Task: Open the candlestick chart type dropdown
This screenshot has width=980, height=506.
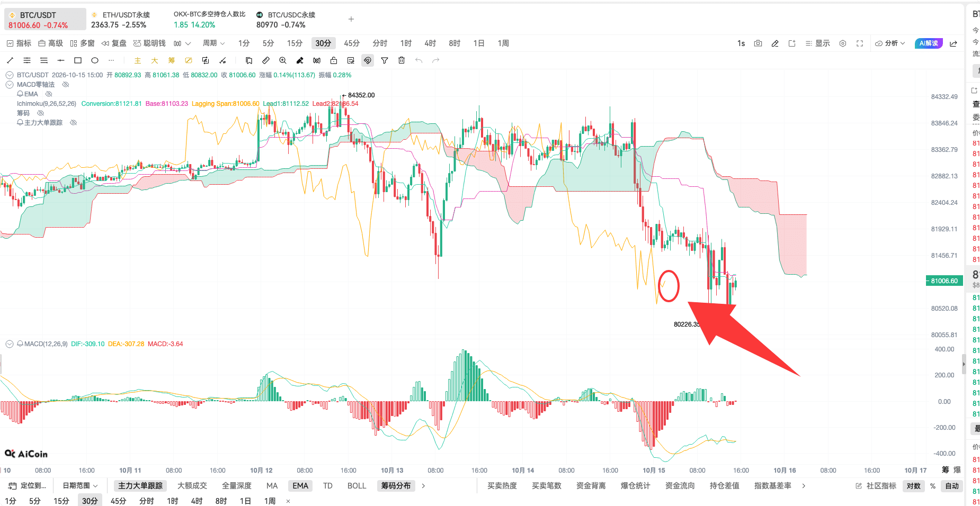Action: (x=182, y=43)
